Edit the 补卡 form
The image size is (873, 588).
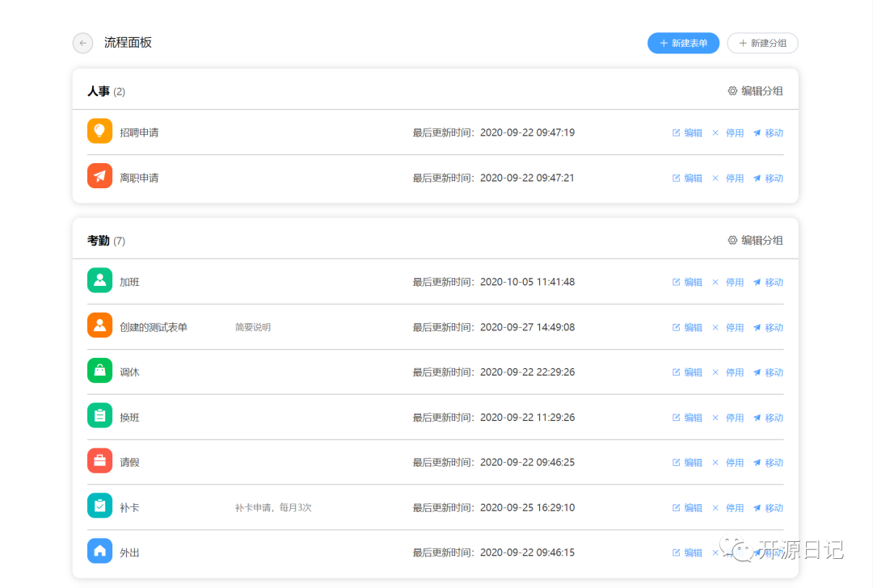point(687,508)
